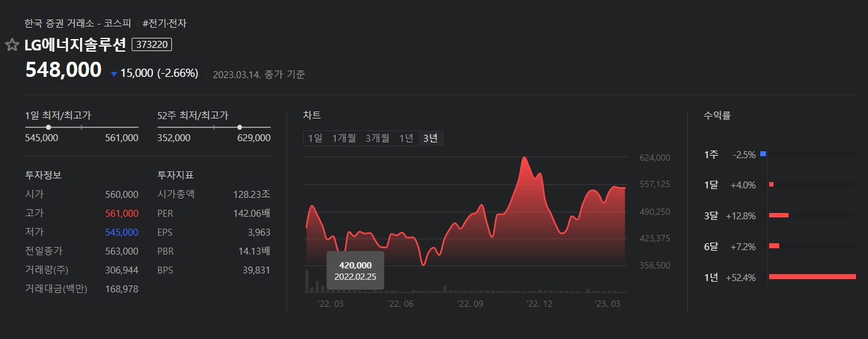
Task: Click the 1년 +52.4% return bar
Action: click(x=813, y=277)
